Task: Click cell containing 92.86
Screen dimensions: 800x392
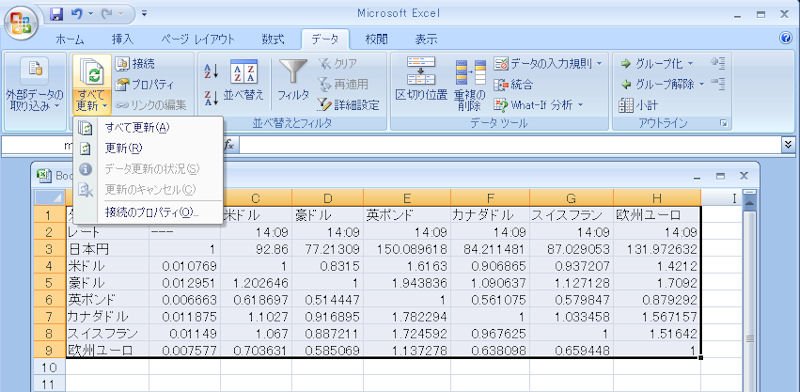Action: click(x=256, y=249)
